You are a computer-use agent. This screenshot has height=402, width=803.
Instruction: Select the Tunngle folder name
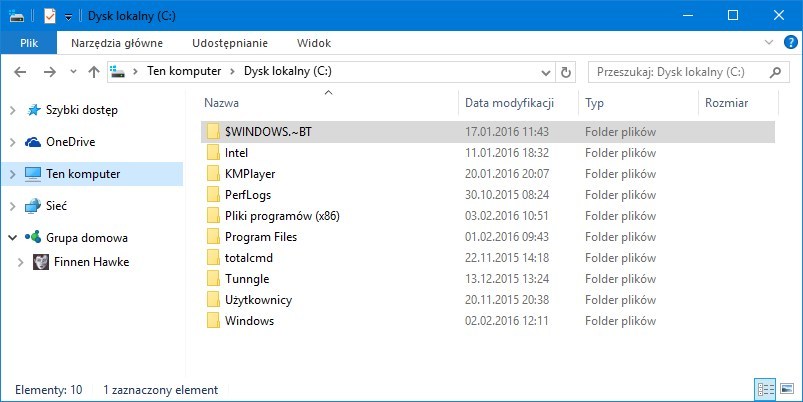click(x=247, y=279)
